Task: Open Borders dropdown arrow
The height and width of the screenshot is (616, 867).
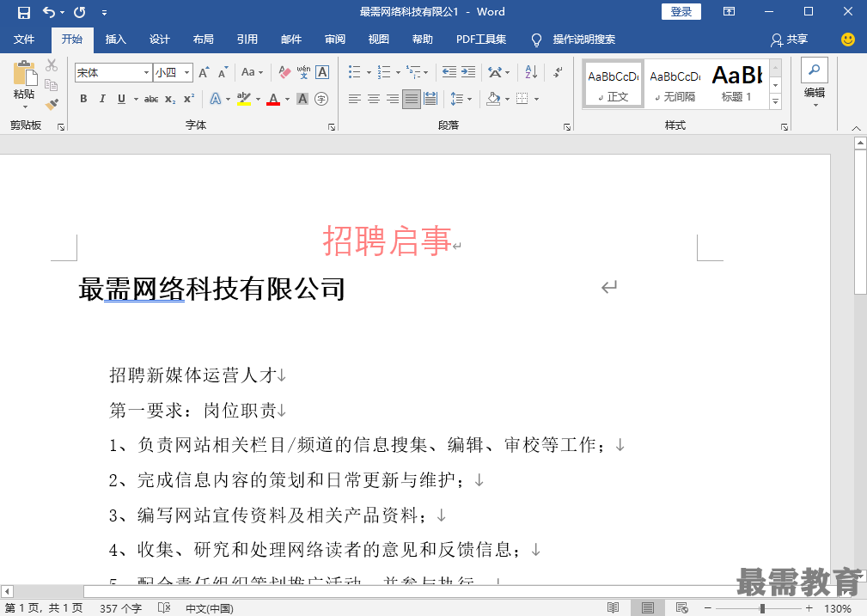Action: 537,100
